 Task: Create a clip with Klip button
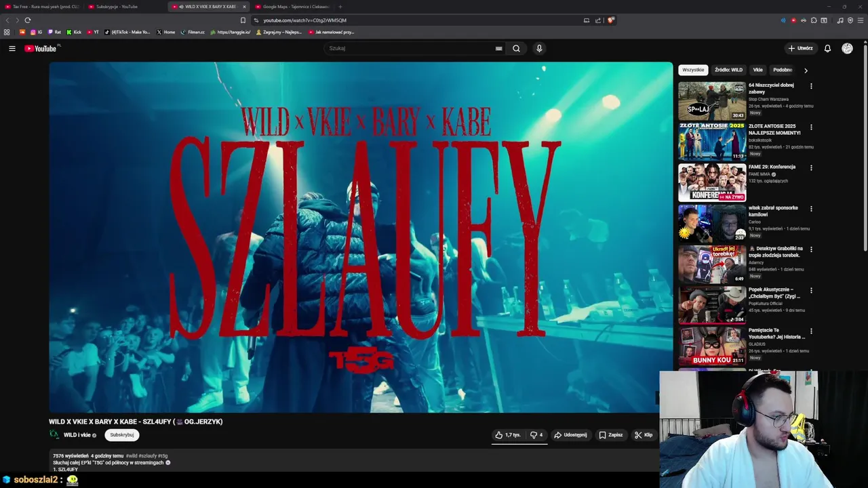coord(644,435)
